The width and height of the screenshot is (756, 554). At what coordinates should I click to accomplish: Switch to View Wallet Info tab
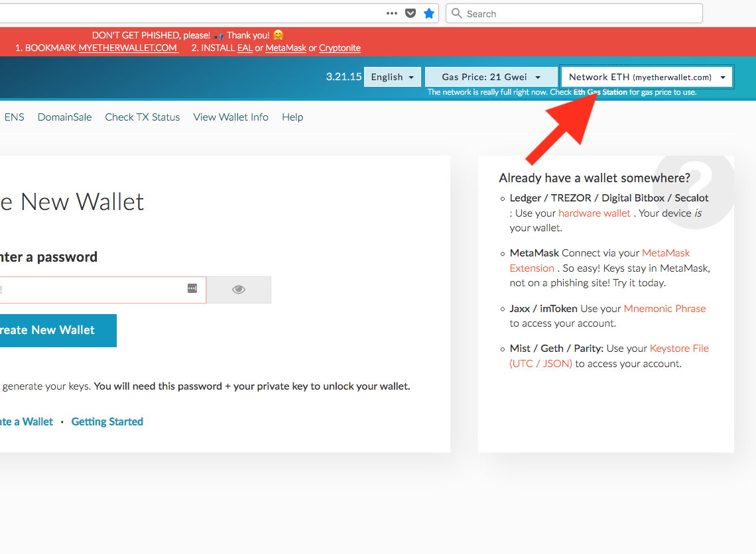click(x=231, y=117)
